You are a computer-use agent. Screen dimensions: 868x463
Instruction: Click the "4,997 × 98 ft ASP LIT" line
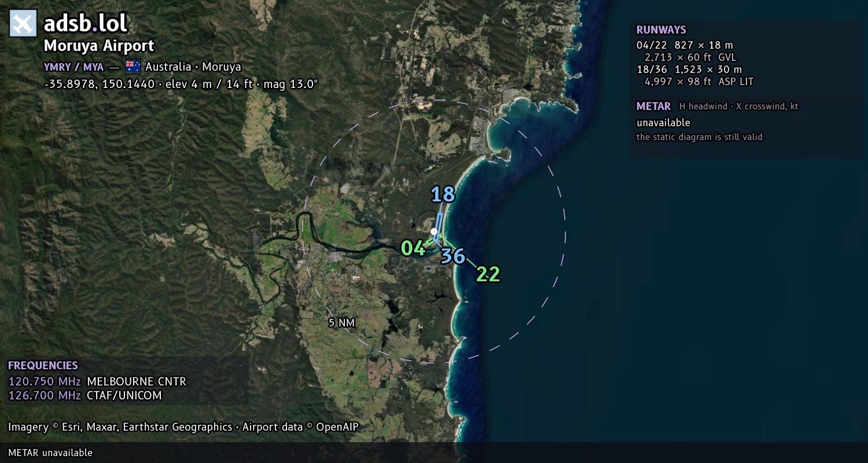point(699,82)
